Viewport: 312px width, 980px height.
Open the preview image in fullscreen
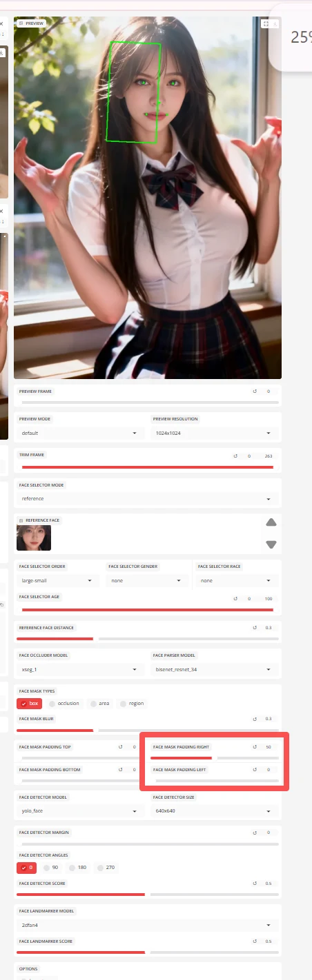click(266, 23)
